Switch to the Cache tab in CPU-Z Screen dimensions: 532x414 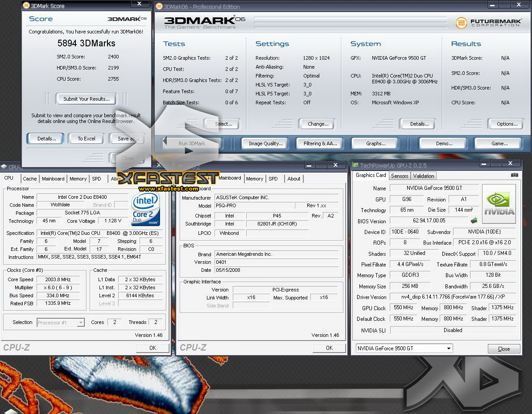(29, 179)
